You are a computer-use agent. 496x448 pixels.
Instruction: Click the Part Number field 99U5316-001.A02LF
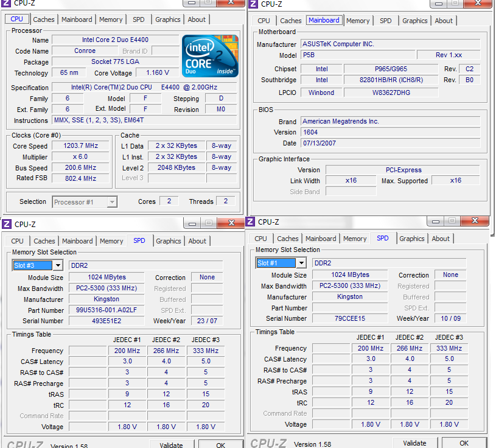[x=106, y=310]
